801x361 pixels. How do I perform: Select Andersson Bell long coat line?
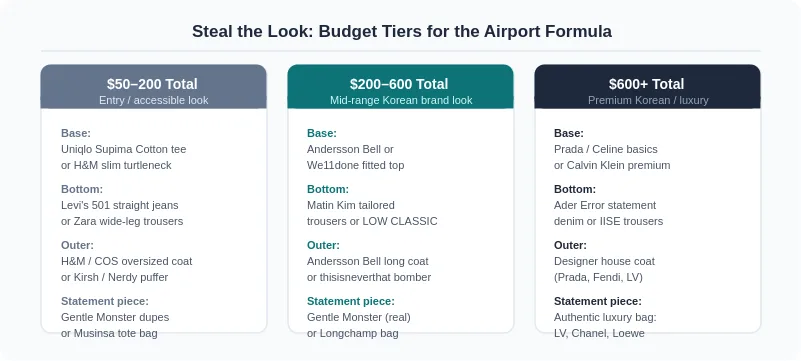pyautogui.click(x=368, y=261)
